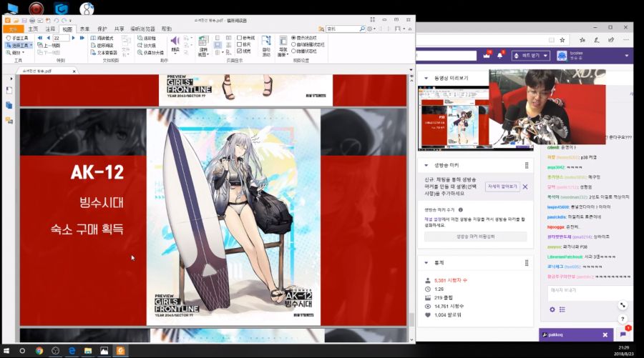Activate the Magnifier (放大镜) tool
The image size is (644, 358).
click(147, 45)
